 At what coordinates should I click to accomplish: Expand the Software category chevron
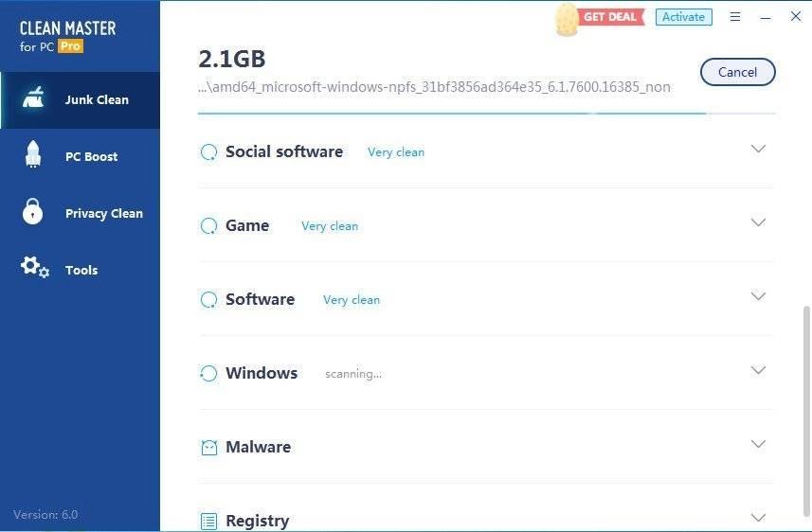758,296
